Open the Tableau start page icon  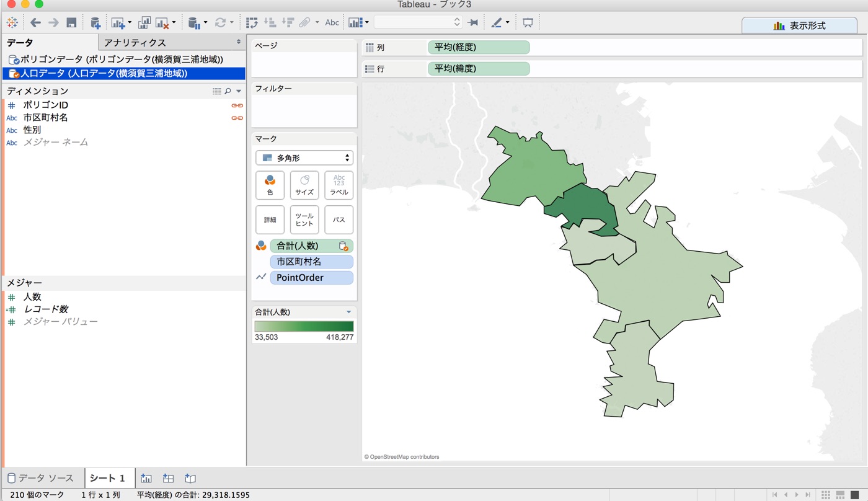(12, 22)
